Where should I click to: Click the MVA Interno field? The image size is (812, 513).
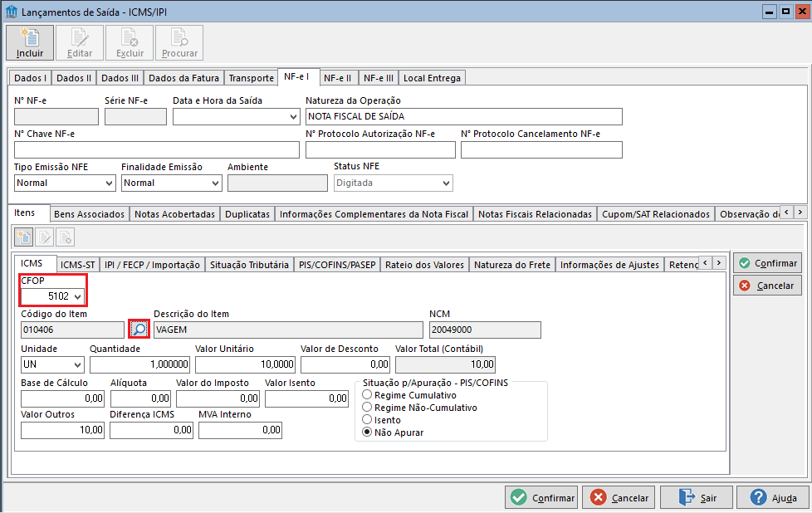[x=240, y=430]
